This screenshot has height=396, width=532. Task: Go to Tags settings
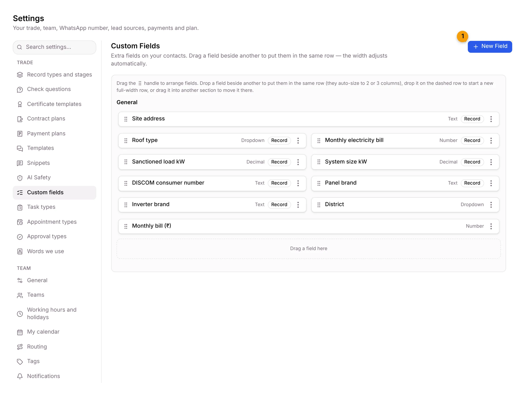55,361
